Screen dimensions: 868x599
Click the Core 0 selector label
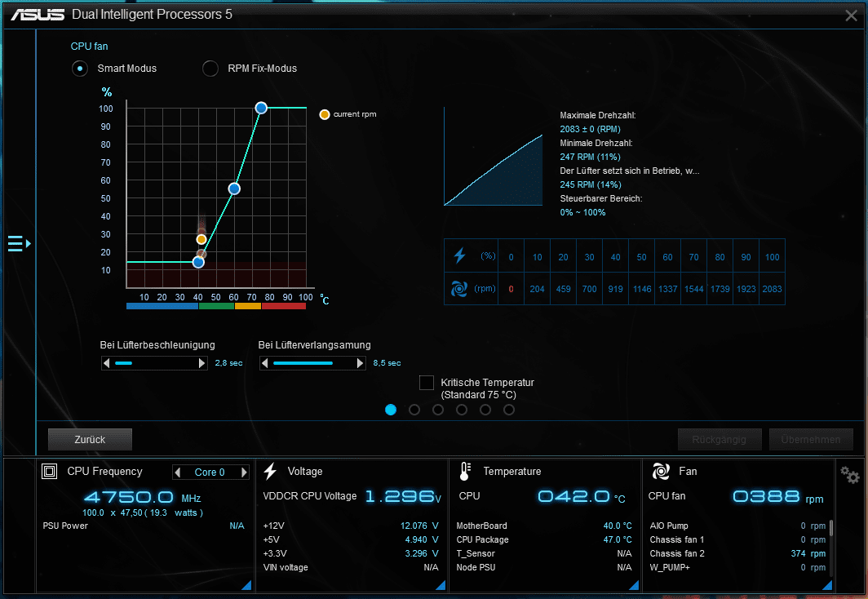click(210, 473)
